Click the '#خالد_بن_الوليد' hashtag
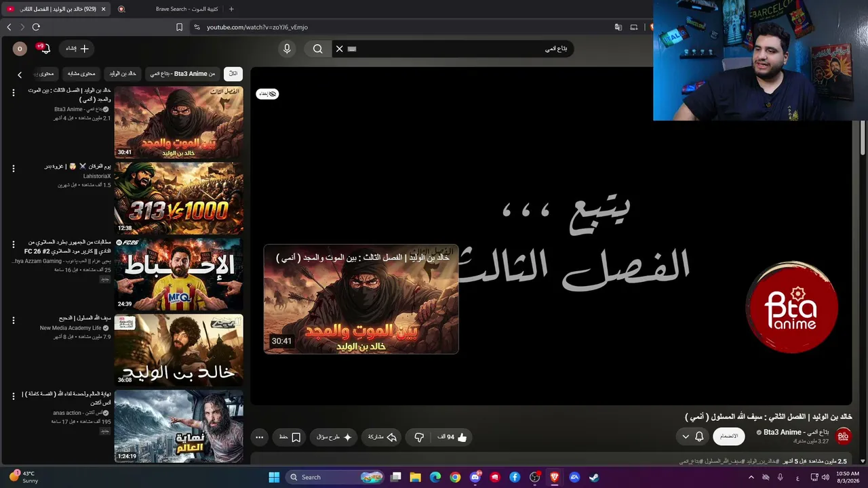 point(763,462)
